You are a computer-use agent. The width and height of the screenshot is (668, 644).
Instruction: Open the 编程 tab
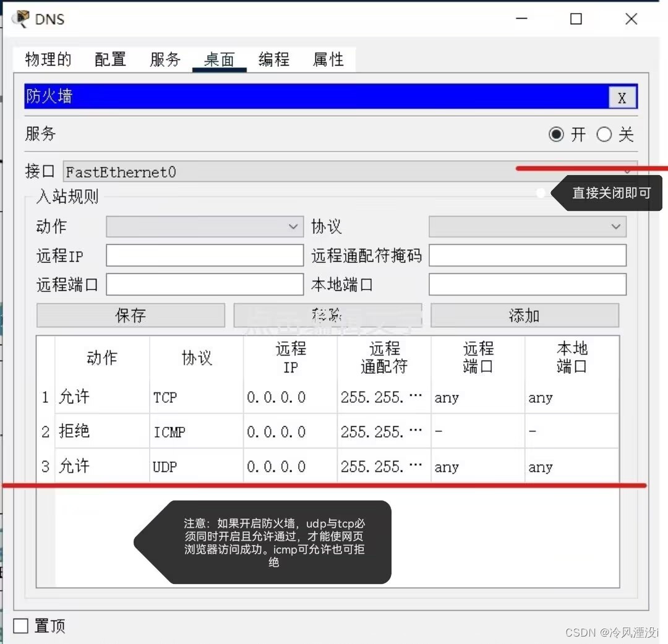coord(273,59)
